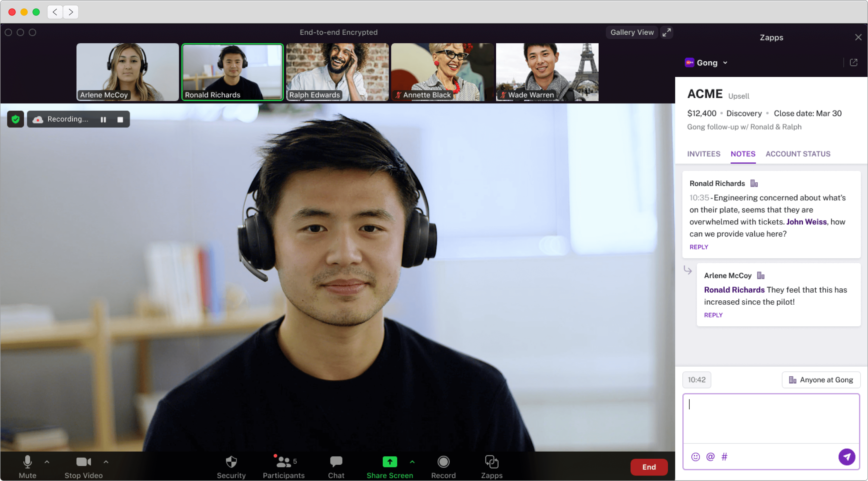
Task: Click the Share Screen button
Action: (x=390, y=467)
